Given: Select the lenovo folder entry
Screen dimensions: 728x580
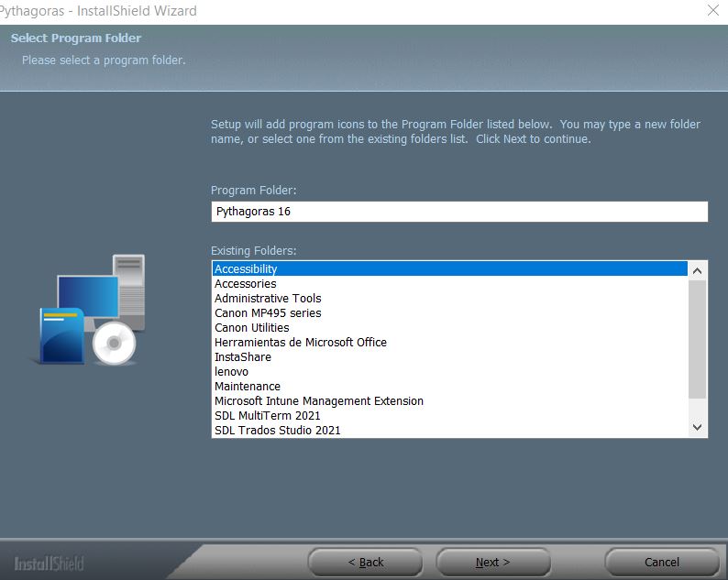Looking at the screenshot, I should [450, 372].
